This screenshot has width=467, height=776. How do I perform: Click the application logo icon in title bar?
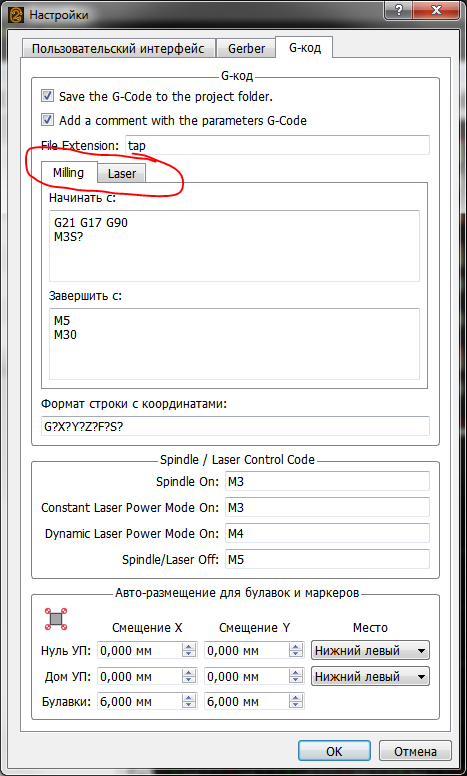(16, 14)
